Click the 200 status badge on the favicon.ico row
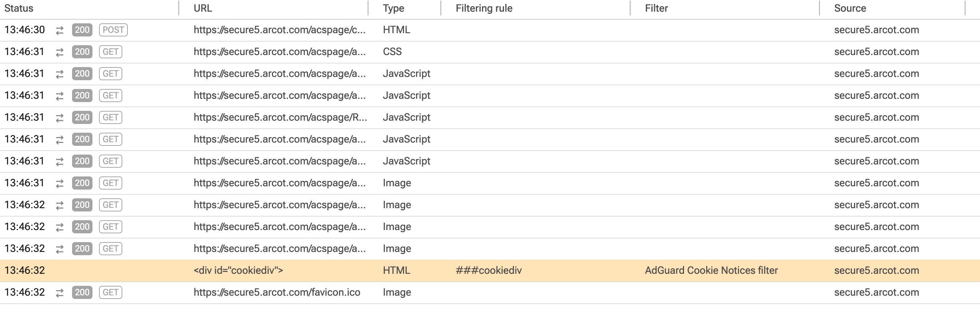980x315 pixels. [82, 292]
